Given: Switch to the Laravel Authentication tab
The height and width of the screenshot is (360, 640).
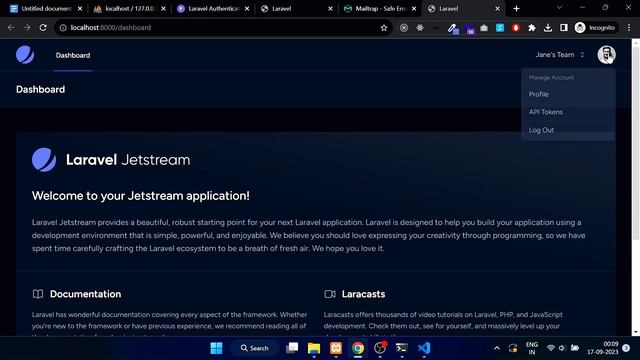Looking at the screenshot, I should coord(213,9).
